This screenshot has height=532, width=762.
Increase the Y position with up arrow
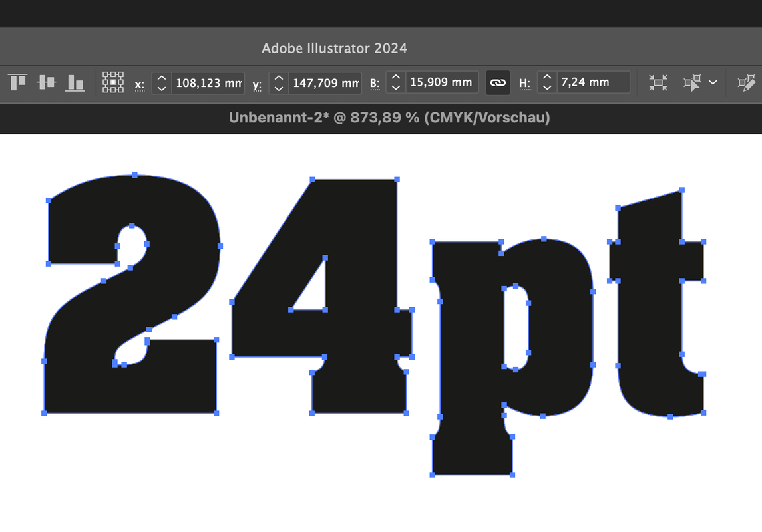click(x=279, y=78)
